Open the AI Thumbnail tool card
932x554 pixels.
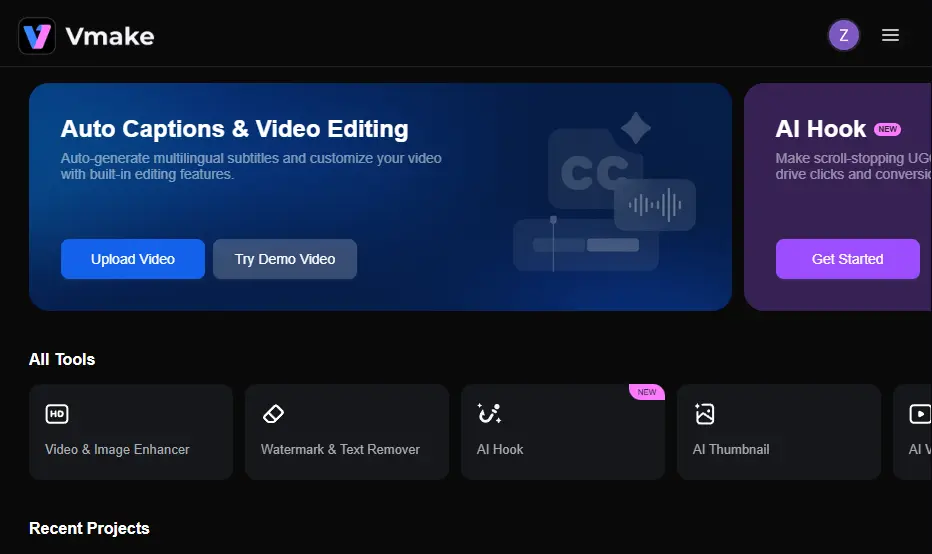point(779,432)
